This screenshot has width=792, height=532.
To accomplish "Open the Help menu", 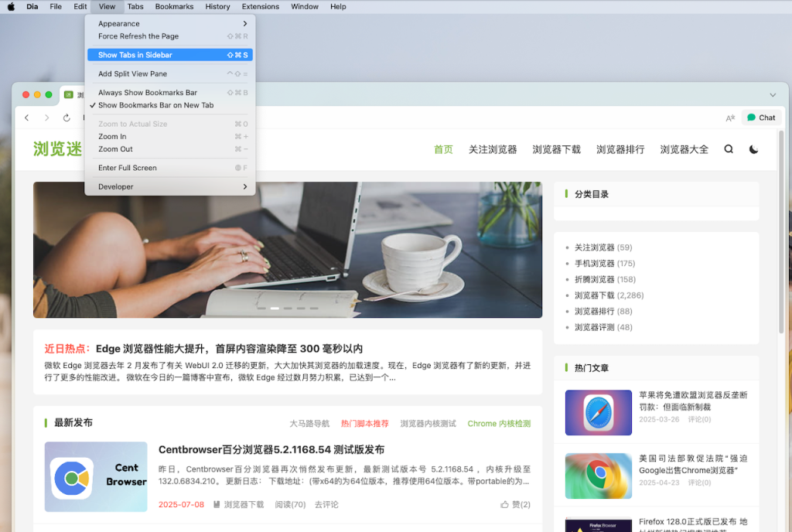I will tap(338, 6).
